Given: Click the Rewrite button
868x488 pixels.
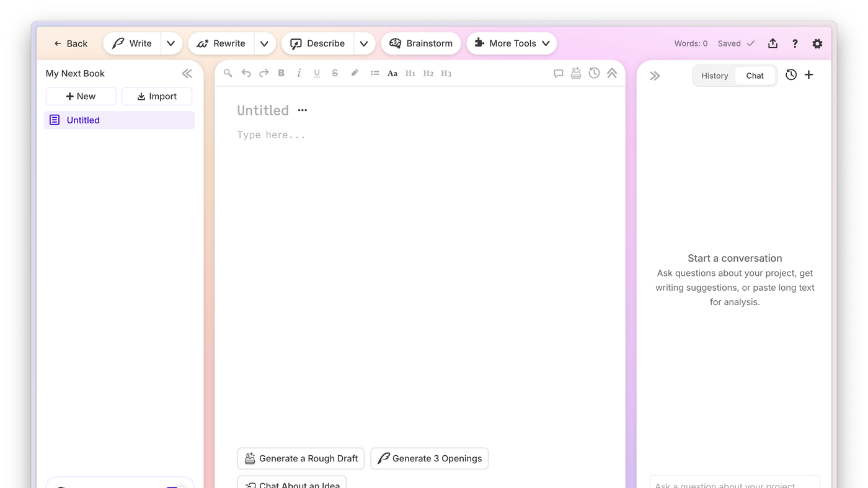Looking at the screenshot, I should coord(221,43).
